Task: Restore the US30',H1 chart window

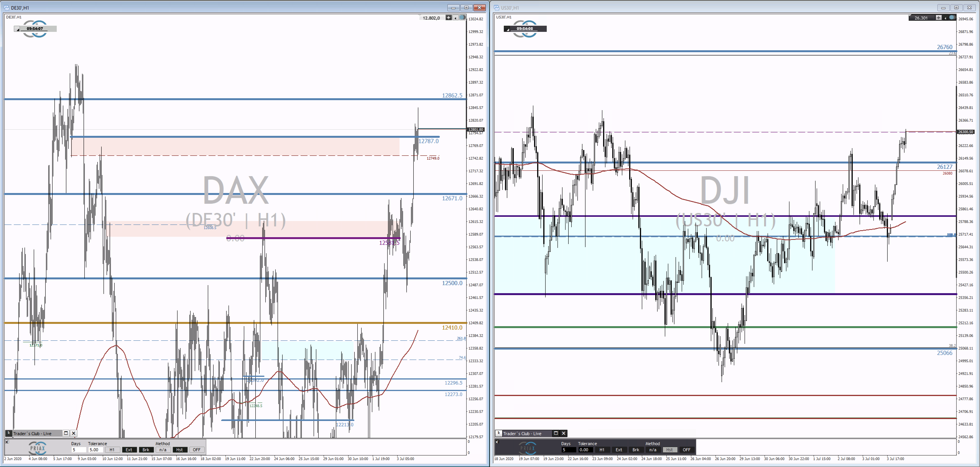Action: click(956, 8)
